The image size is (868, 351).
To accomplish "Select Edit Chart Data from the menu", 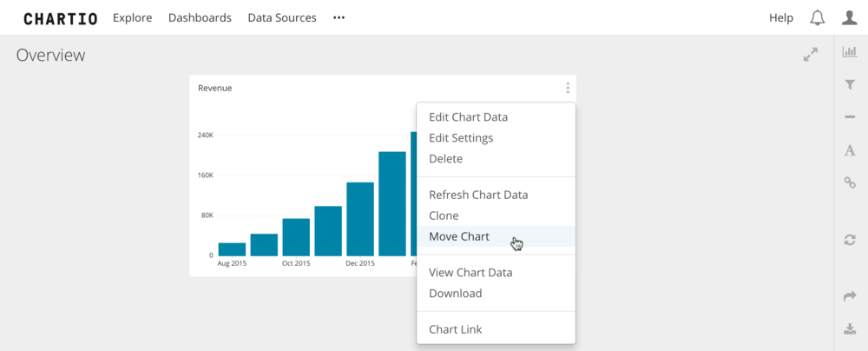I will click(496, 117).
